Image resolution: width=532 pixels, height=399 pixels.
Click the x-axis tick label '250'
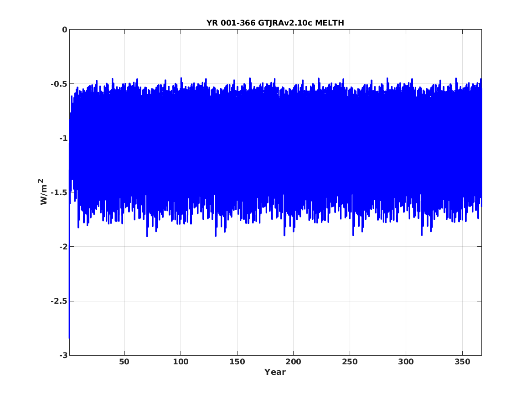[350, 362]
